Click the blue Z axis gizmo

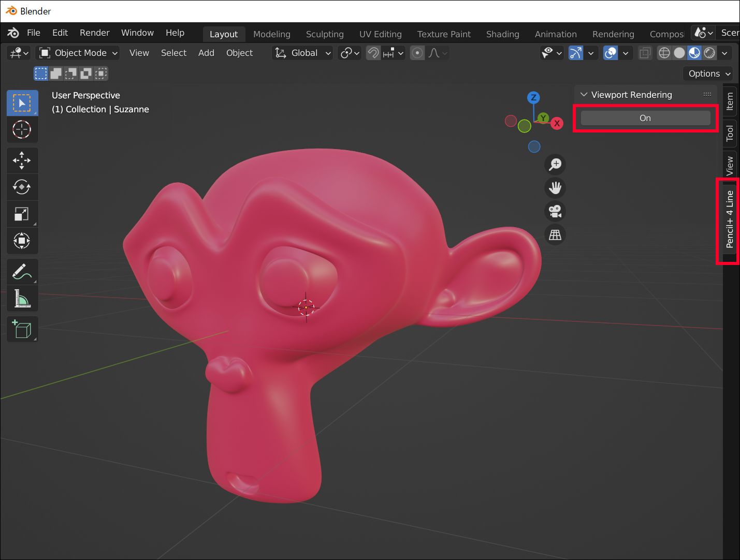tap(533, 97)
